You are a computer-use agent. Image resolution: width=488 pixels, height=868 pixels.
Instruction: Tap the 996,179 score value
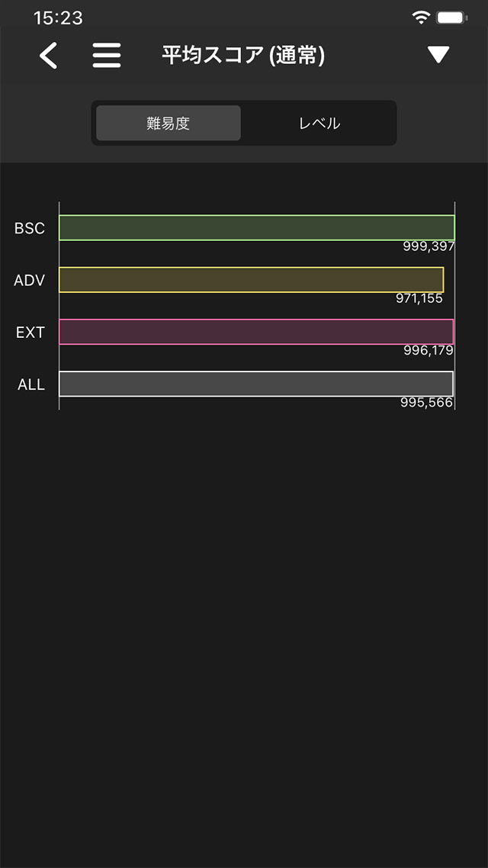click(428, 350)
